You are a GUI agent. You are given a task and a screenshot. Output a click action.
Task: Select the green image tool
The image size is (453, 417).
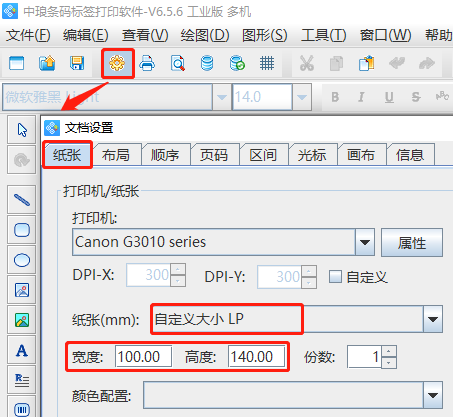coord(22,320)
